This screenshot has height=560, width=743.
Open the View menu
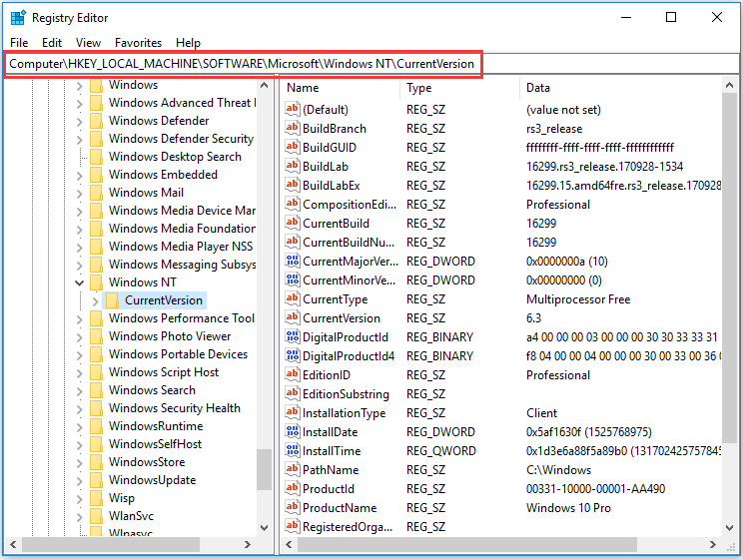point(88,43)
